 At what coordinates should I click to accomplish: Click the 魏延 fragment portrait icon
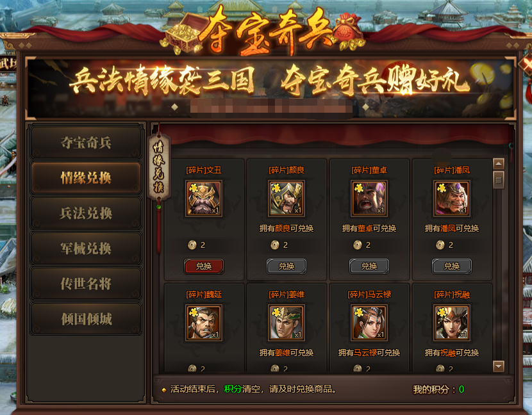coord(204,322)
